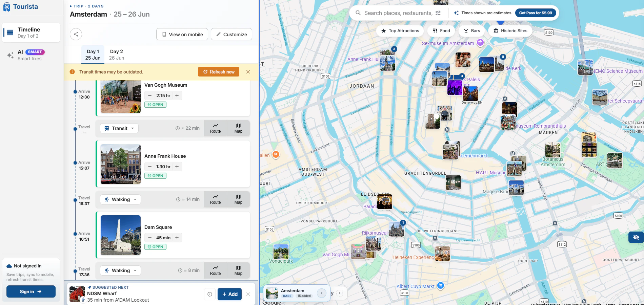Viewport: 644px width, 305px height.
Task: Increase Van Gogh Museum duration
Action: 177,95
